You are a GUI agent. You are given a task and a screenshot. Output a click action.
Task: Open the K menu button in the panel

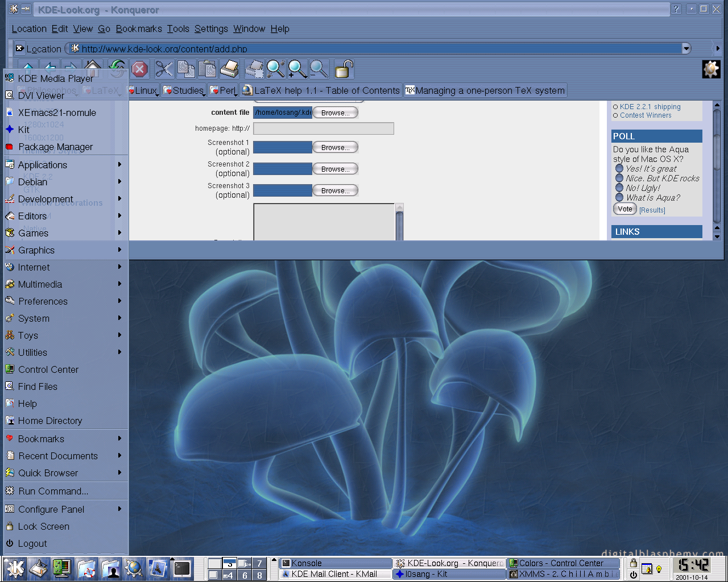click(15, 568)
